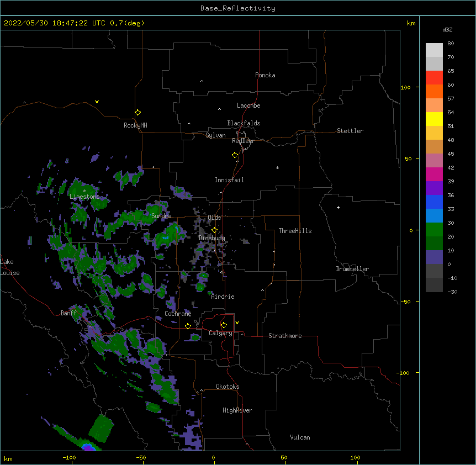Click the yellow V marker northeast of Calgary
Screen dimensions: 476x465
point(237,323)
